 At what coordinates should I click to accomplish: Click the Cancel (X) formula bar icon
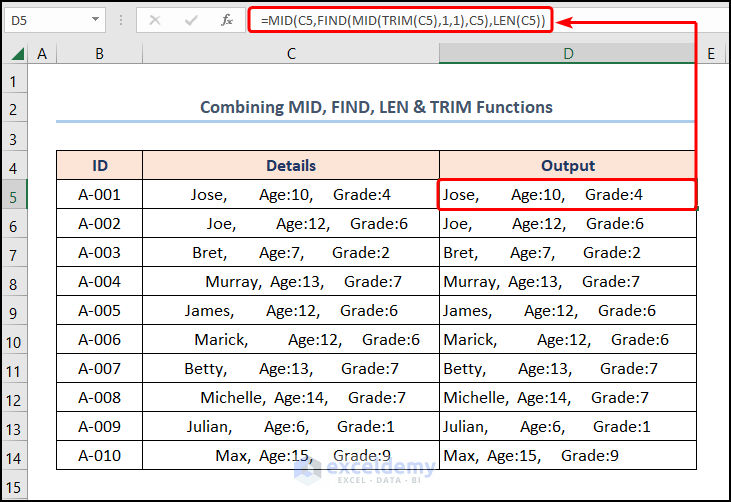155,20
